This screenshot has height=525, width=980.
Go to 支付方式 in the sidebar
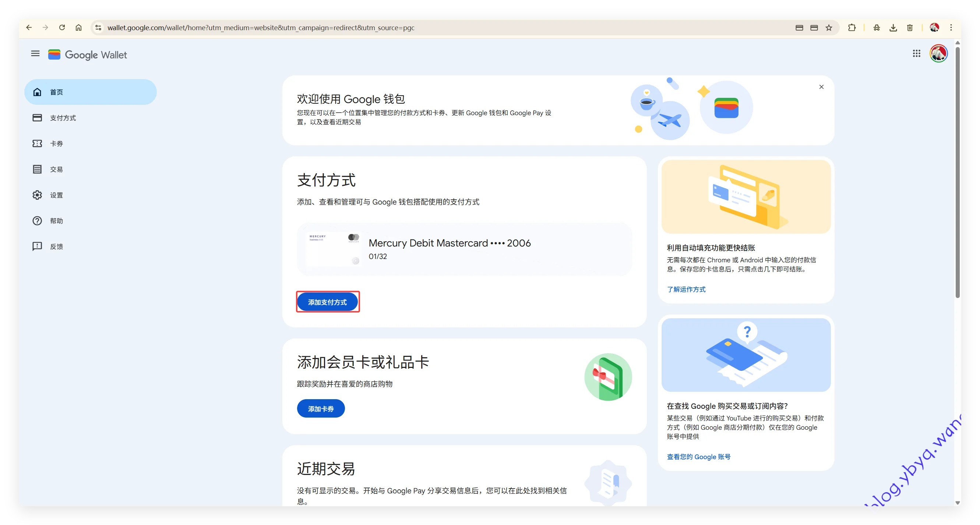click(x=63, y=118)
